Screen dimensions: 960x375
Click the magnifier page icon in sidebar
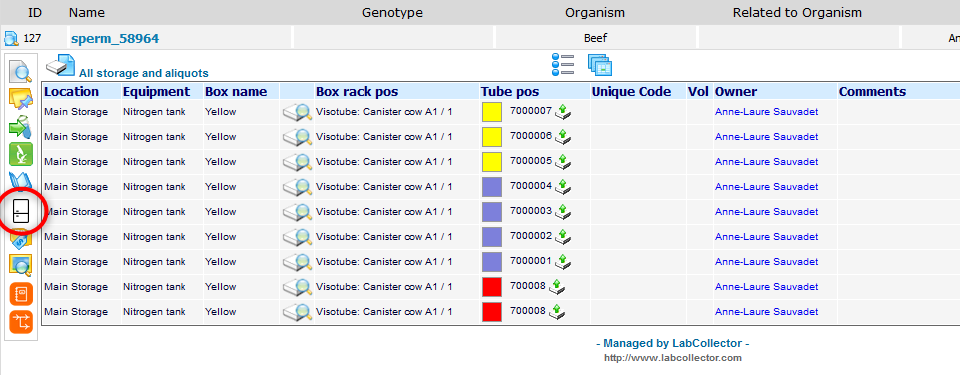click(x=21, y=72)
